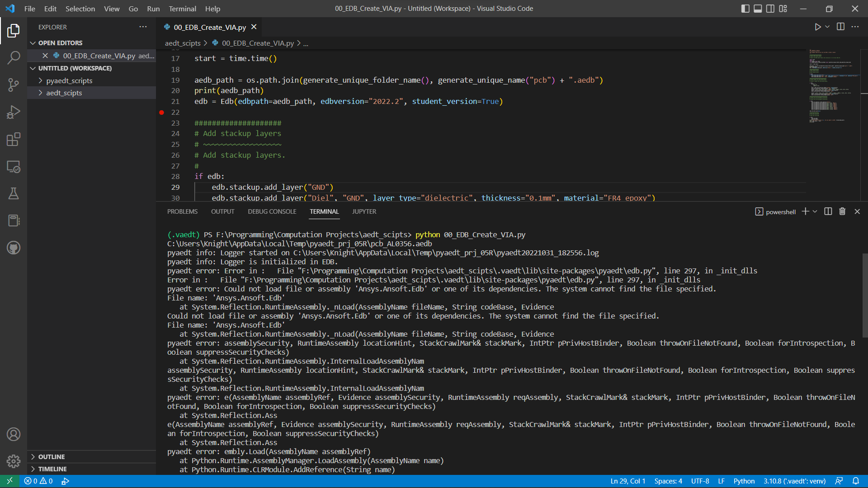Open the Terminal menu
The image size is (868, 488).
pyautogui.click(x=182, y=9)
